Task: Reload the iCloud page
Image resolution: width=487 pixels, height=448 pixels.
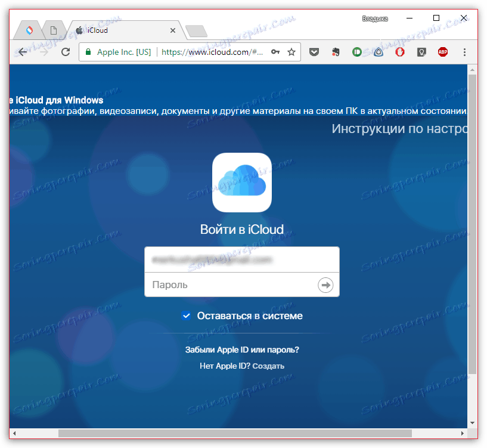Action: [x=66, y=52]
